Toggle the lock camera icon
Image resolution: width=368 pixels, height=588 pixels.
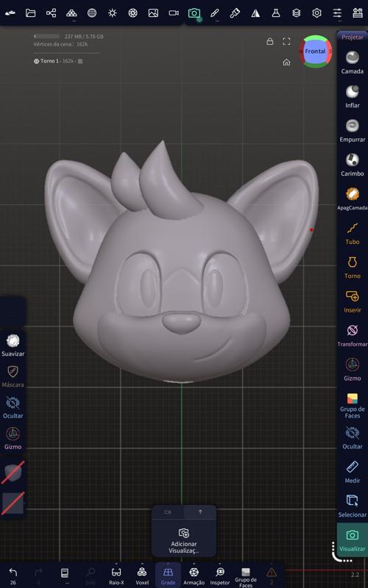(269, 41)
